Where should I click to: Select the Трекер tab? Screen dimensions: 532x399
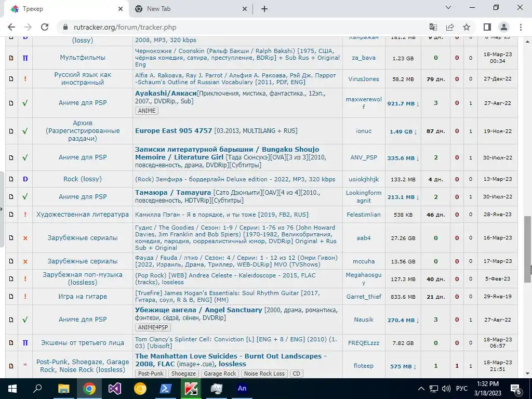(66, 9)
